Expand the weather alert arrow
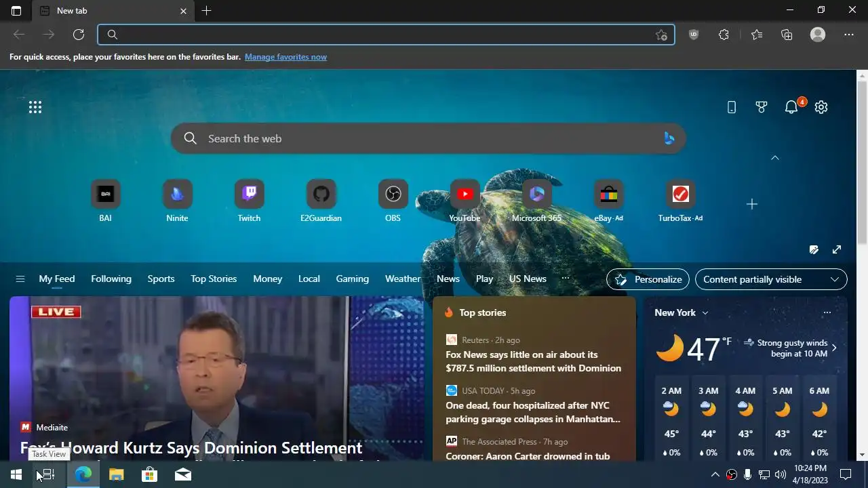The image size is (868, 488). click(834, 348)
